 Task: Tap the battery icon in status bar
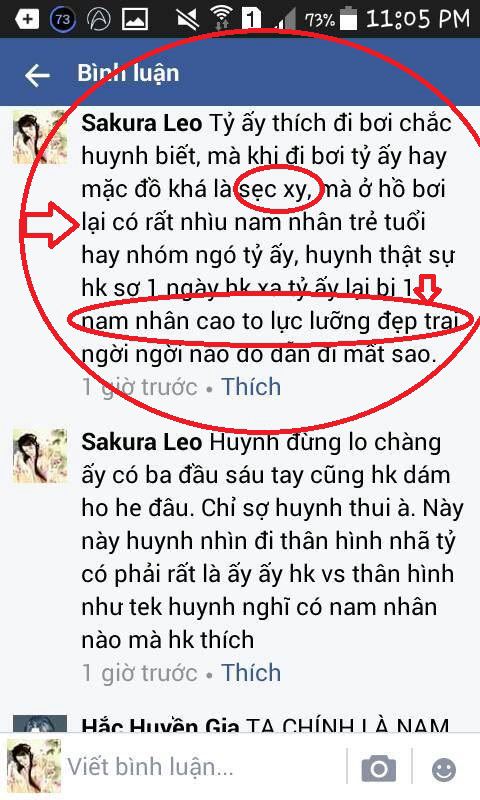pos(348,18)
